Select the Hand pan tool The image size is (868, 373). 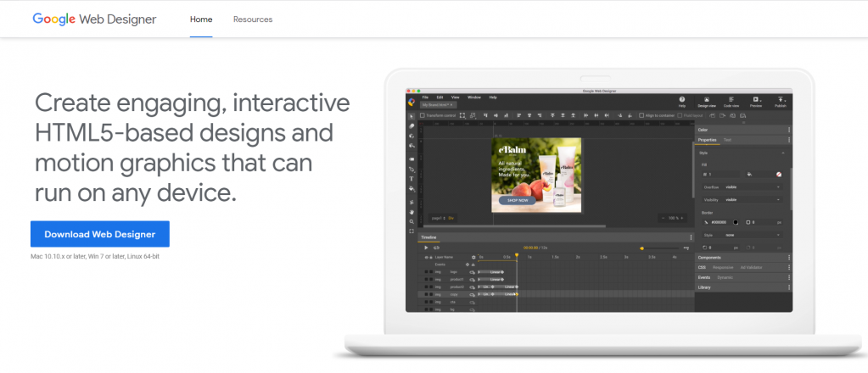coord(412,212)
